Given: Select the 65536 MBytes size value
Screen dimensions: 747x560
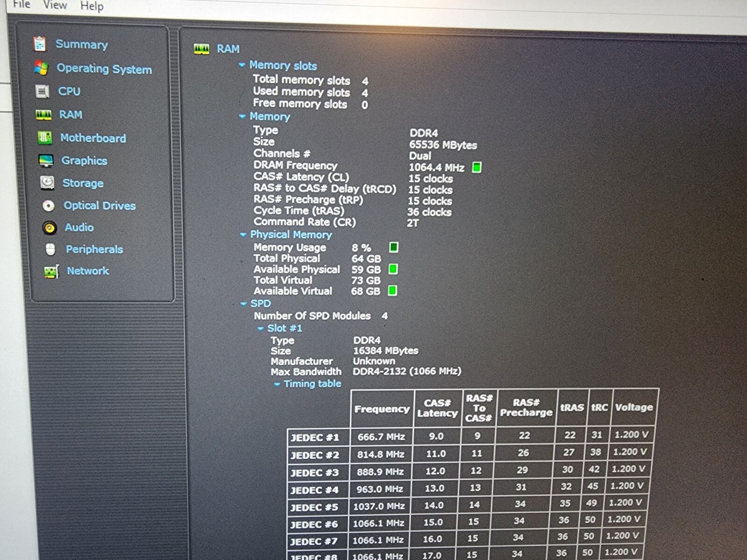Looking at the screenshot, I should coord(443,145).
